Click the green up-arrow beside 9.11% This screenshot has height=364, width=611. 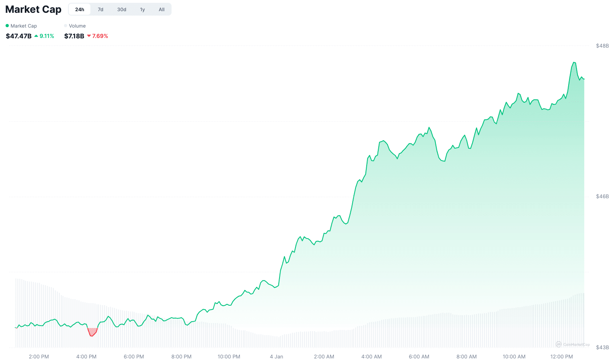point(36,36)
